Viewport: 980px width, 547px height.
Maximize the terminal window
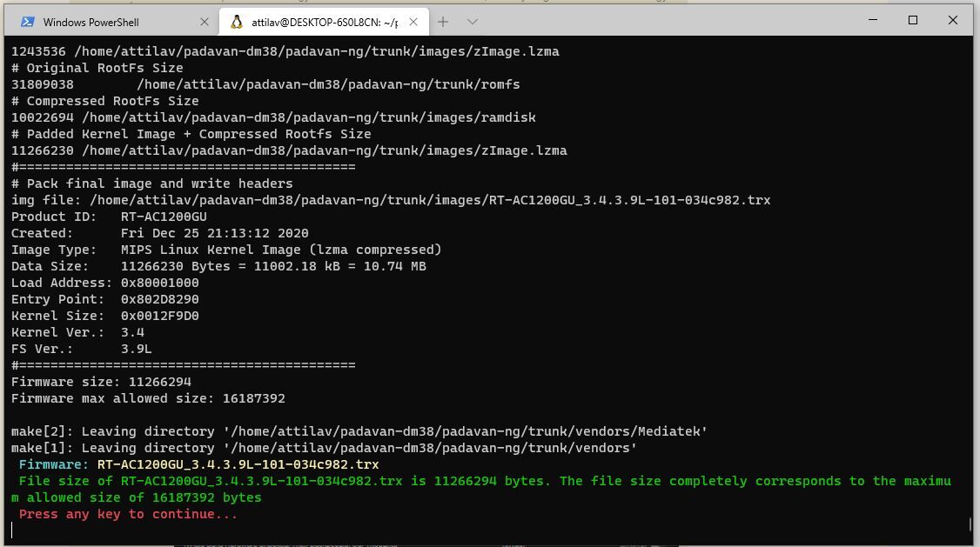[x=912, y=20]
